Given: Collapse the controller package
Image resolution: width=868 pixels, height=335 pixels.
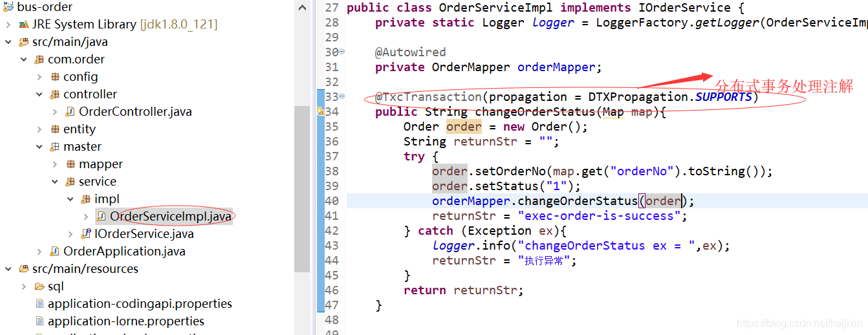Looking at the screenshot, I should (39, 94).
